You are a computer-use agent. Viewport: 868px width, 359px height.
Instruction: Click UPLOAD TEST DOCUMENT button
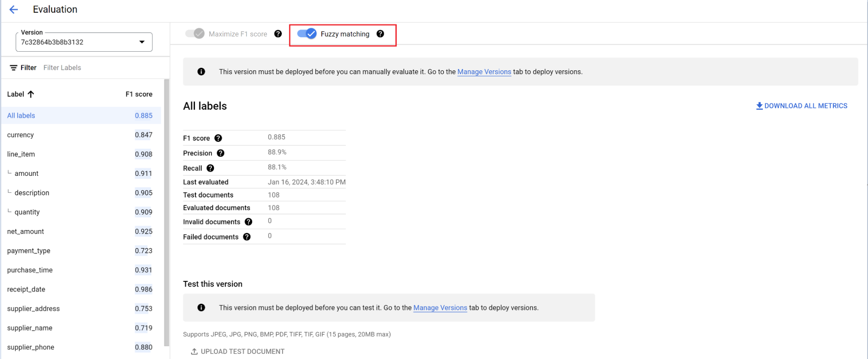click(x=238, y=352)
